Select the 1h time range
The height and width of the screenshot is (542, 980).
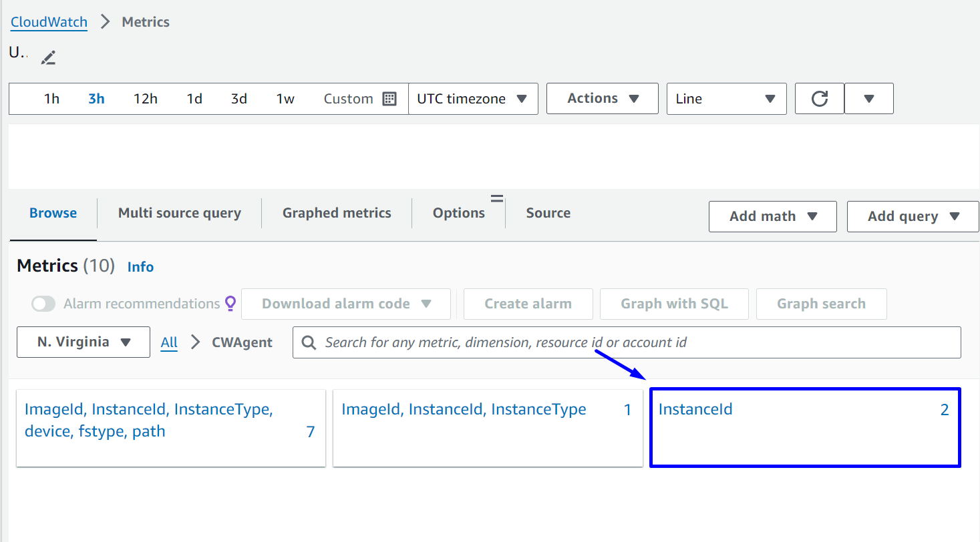pos(51,99)
